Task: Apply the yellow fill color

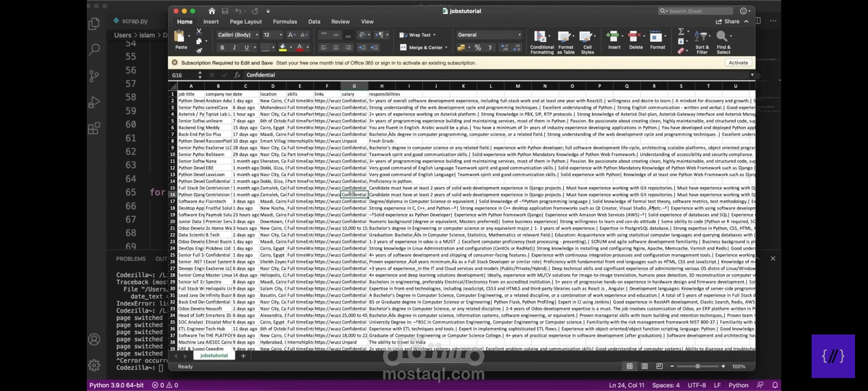Action: [283, 47]
